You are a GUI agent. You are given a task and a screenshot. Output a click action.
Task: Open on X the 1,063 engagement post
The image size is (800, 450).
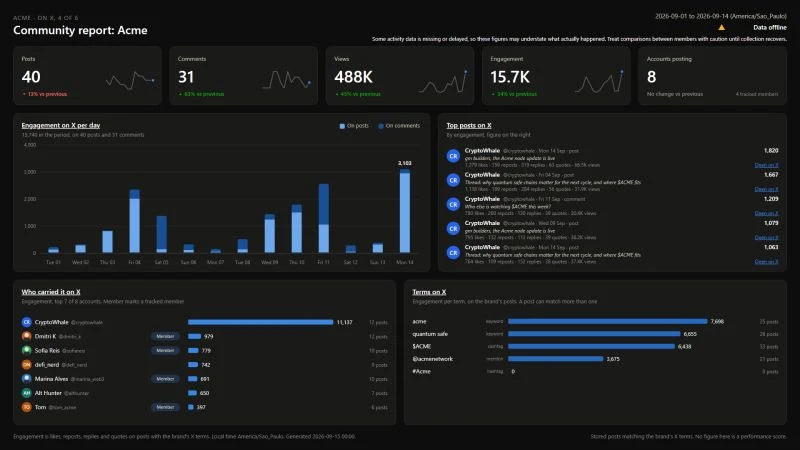pos(766,262)
